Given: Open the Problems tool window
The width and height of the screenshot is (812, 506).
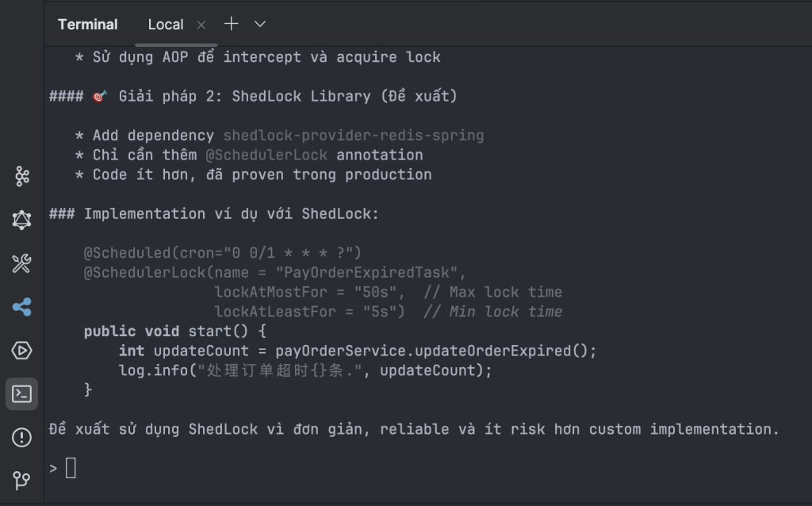Looking at the screenshot, I should 22,437.
